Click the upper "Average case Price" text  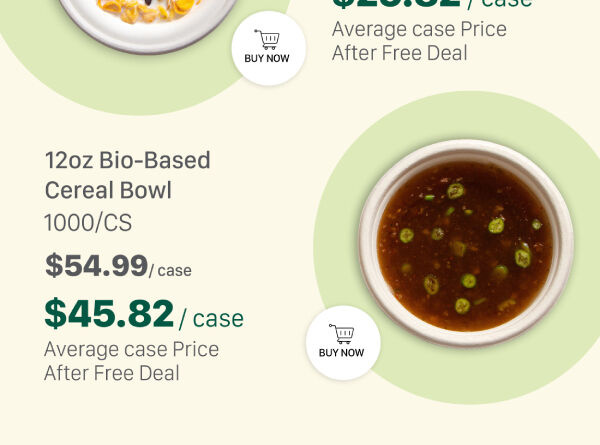[419, 29]
